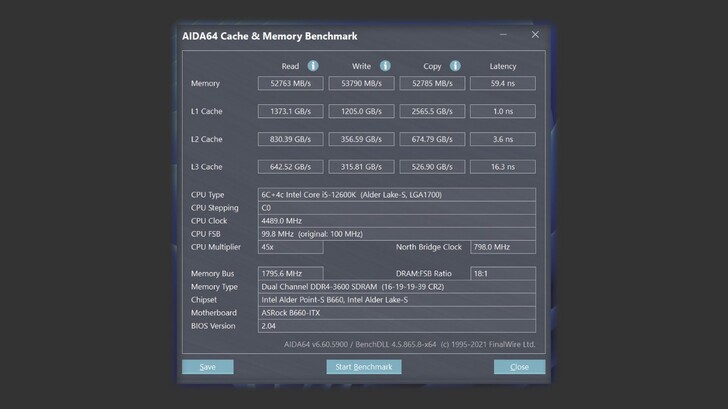Select L1 Cache Copy value 2565.5 GB/s
Viewport: 728px width, 409px height.
click(432, 111)
